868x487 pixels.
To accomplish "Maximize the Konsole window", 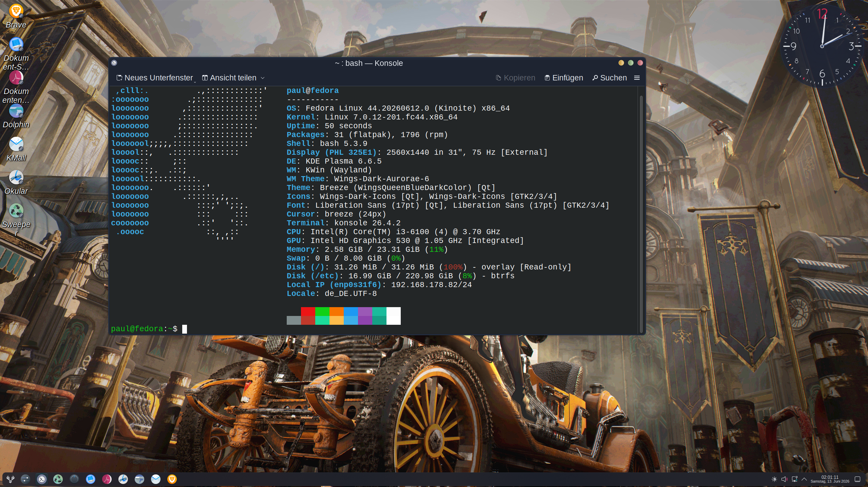I will coord(630,63).
